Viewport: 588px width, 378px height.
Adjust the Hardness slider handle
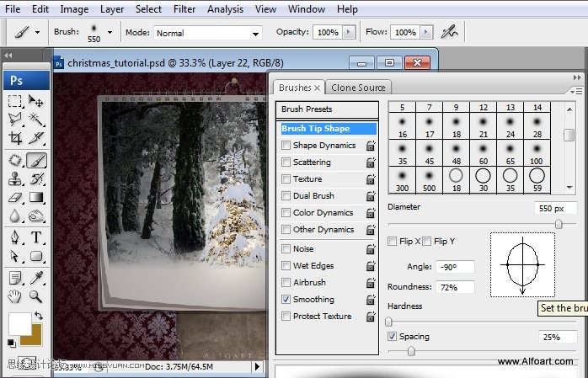coord(388,322)
